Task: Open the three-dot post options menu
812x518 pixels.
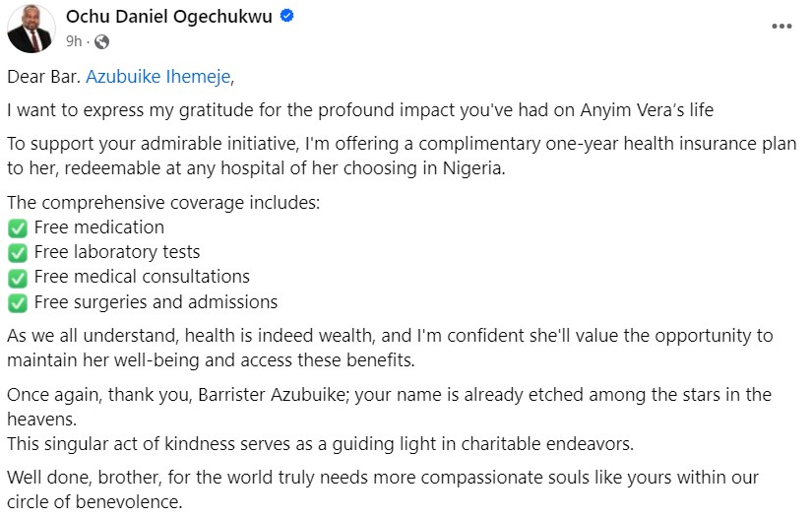Action: (780, 27)
